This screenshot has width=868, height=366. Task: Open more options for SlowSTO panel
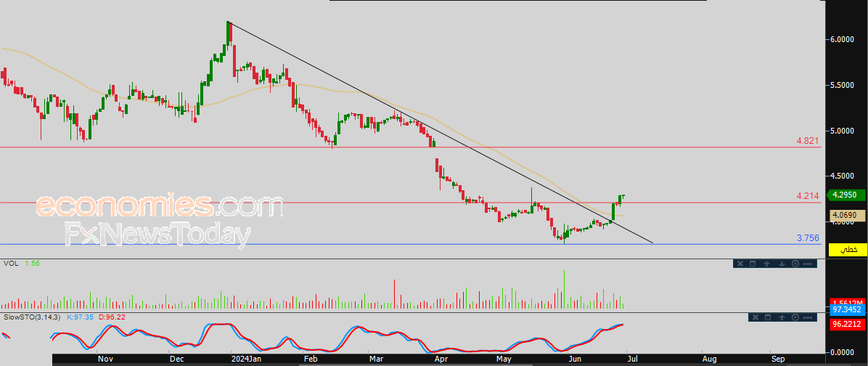point(808,318)
